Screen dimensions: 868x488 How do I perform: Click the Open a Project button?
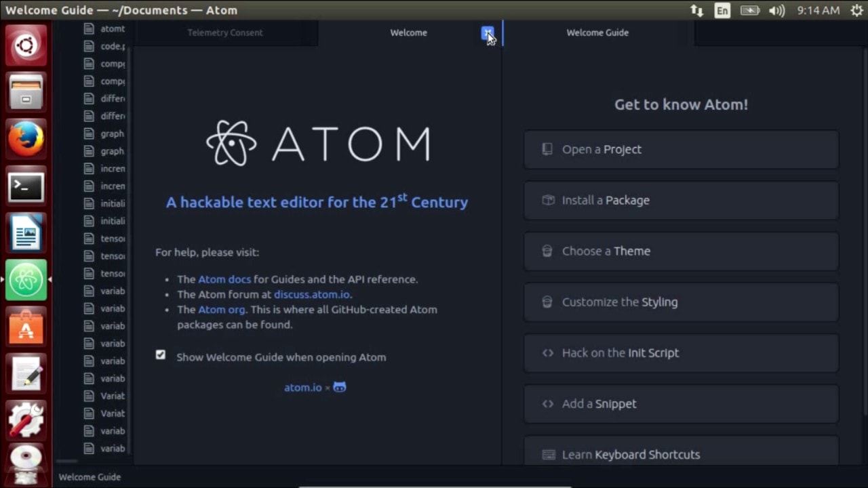(680, 149)
